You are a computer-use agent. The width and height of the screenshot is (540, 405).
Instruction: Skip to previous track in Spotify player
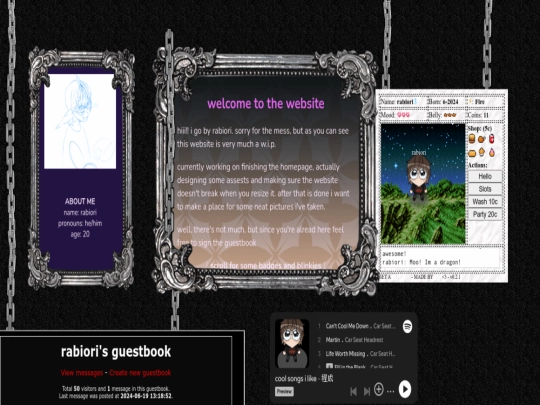tap(354, 391)
